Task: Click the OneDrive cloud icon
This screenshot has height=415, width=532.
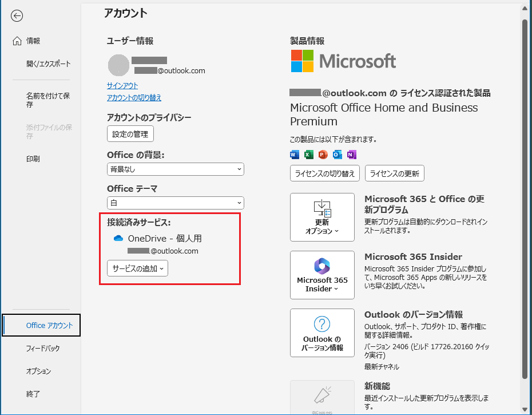Action: (118, 238)
